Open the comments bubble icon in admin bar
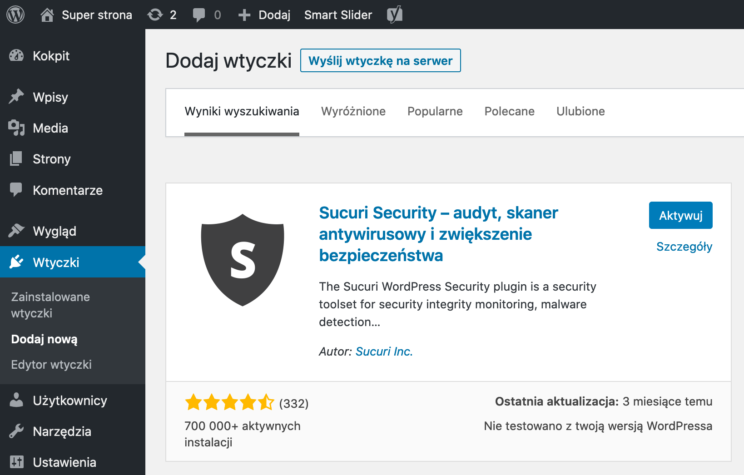 [x=199, y=15]
